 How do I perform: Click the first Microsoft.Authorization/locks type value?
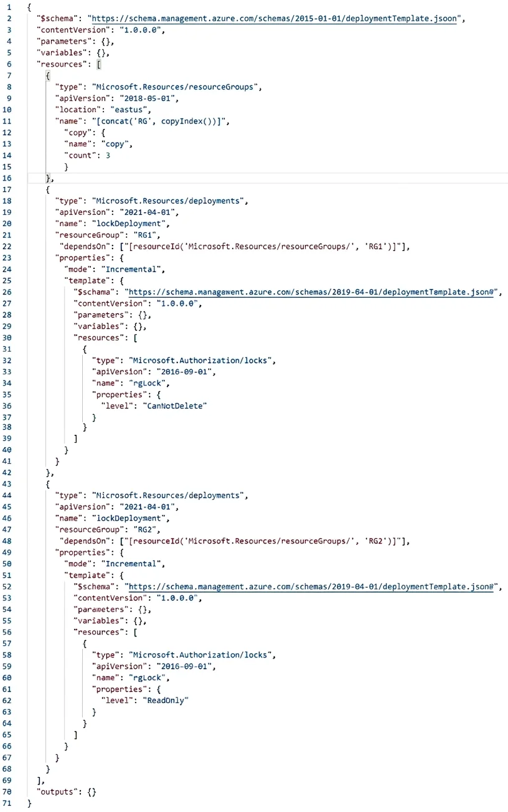[x=200, y=359]
